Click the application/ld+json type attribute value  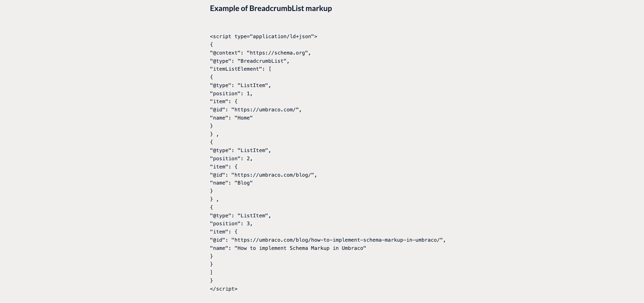point(282,36)
